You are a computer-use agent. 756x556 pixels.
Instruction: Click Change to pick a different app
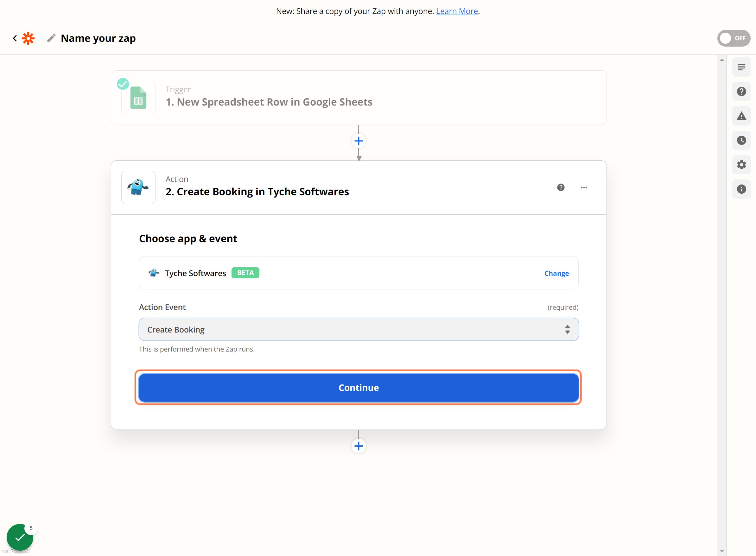[556, 273]
